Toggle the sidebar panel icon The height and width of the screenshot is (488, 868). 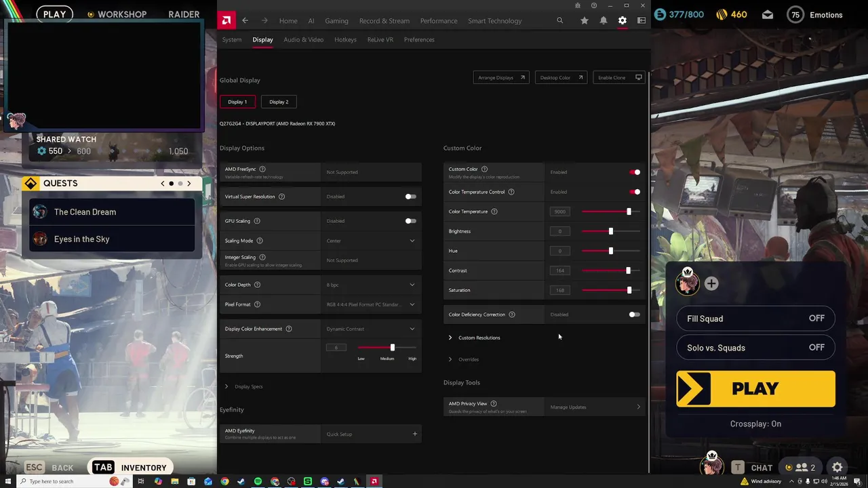[641, 21]
